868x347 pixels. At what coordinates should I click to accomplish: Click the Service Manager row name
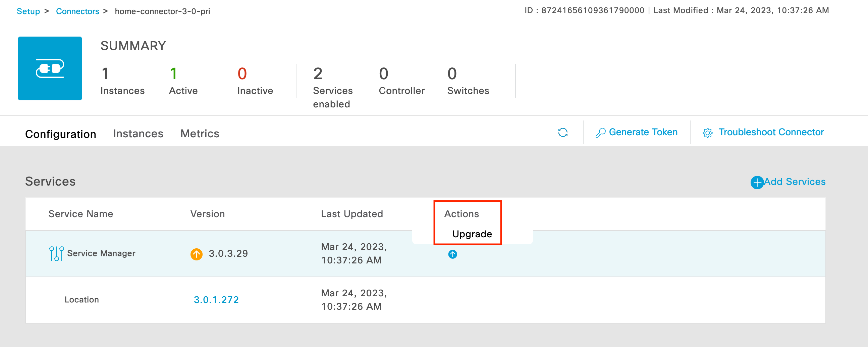tap(101, 253)
